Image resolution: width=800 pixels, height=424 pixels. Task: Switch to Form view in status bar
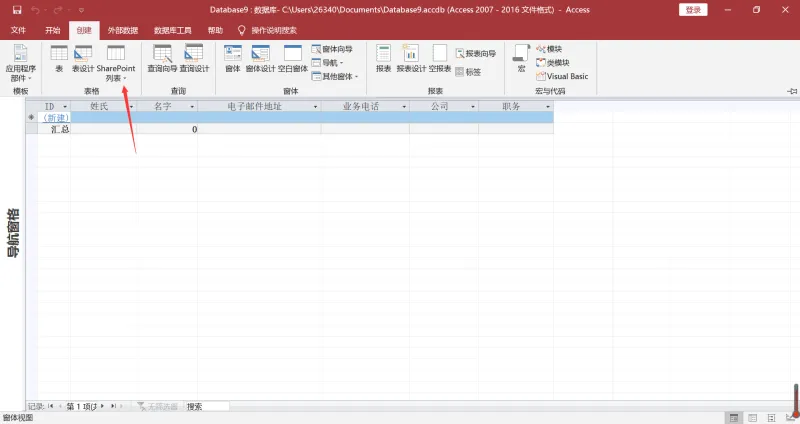[734, 418]
